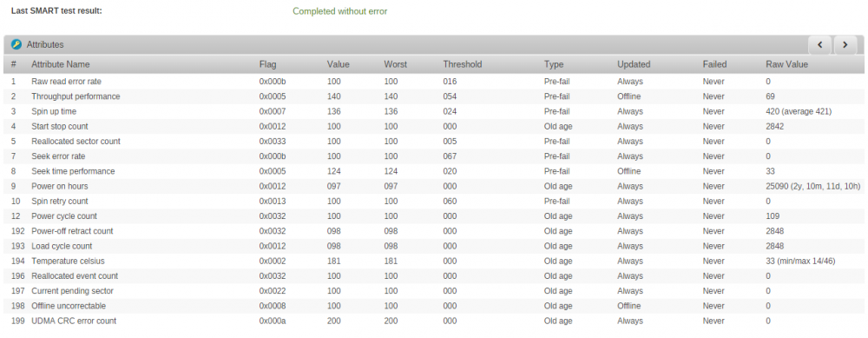
Task: Go to next attributes page arrow
Action: pyautogui.click(x=845, y=45)
